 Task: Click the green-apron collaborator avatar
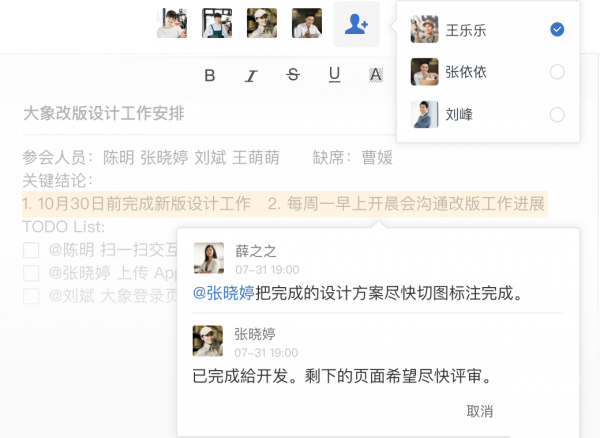(217, 23)
